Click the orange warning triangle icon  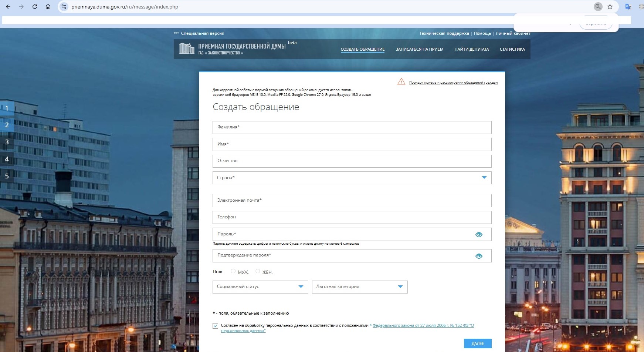click(x=401, y=81)
